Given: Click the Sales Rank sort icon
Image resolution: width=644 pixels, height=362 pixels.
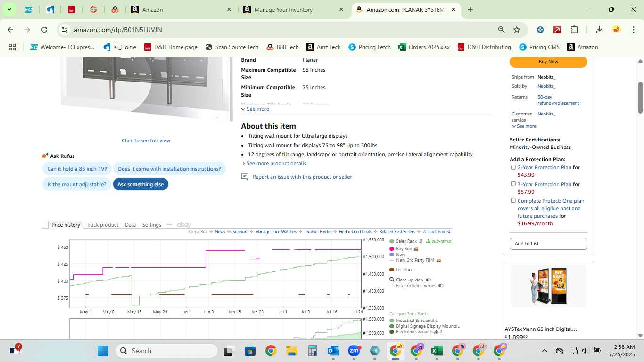Looking at the screenshot, I should pos(421,241).
